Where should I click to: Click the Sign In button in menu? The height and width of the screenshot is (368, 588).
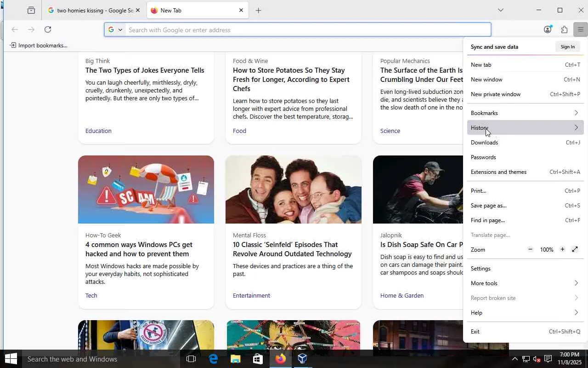pos(567,47)
